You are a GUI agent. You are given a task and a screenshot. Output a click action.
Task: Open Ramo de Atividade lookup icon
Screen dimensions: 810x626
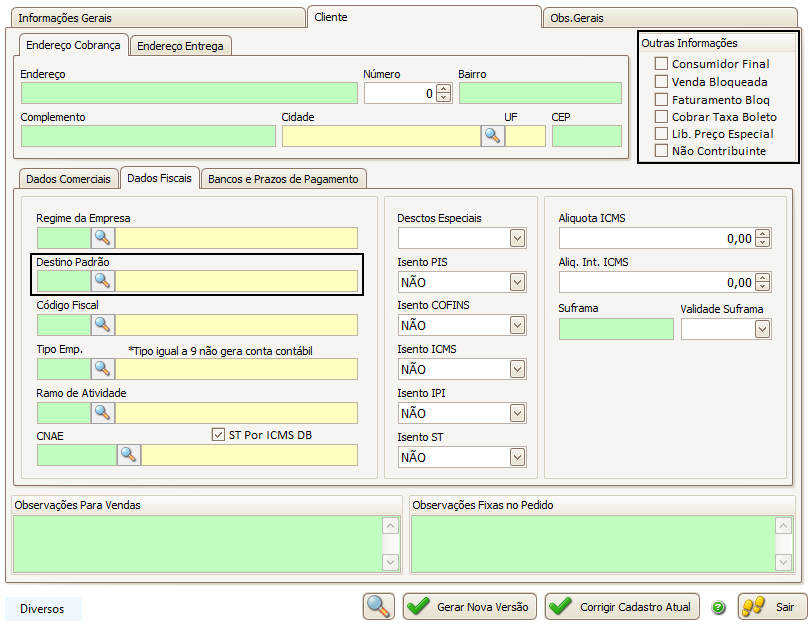coord(103,413)
